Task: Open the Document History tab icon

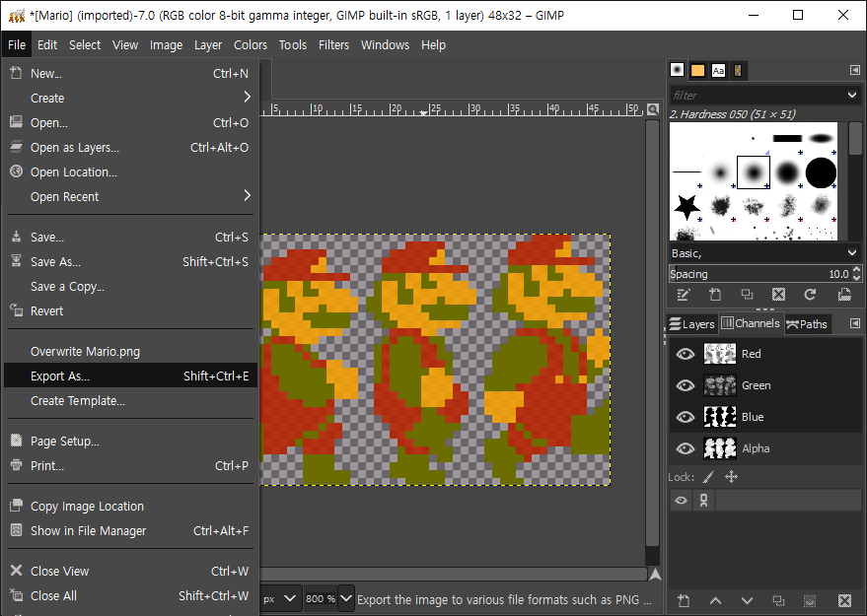Action: 738,70
